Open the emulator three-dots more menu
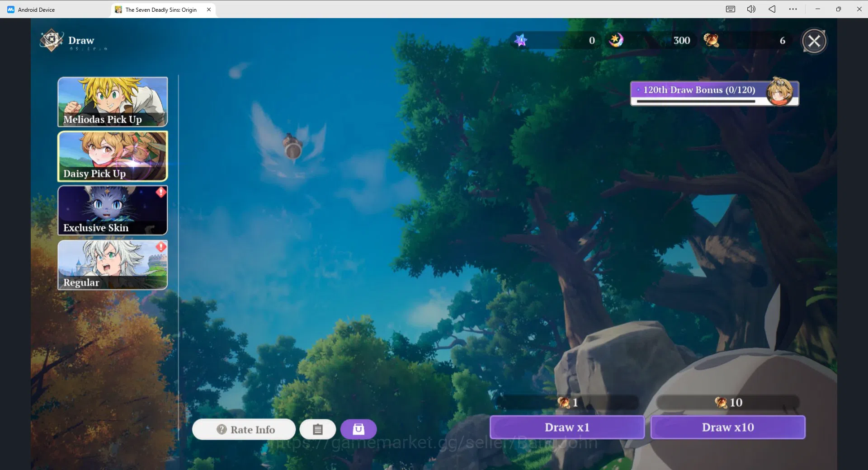Screen dimensions: 868x470 click(793, 9)
